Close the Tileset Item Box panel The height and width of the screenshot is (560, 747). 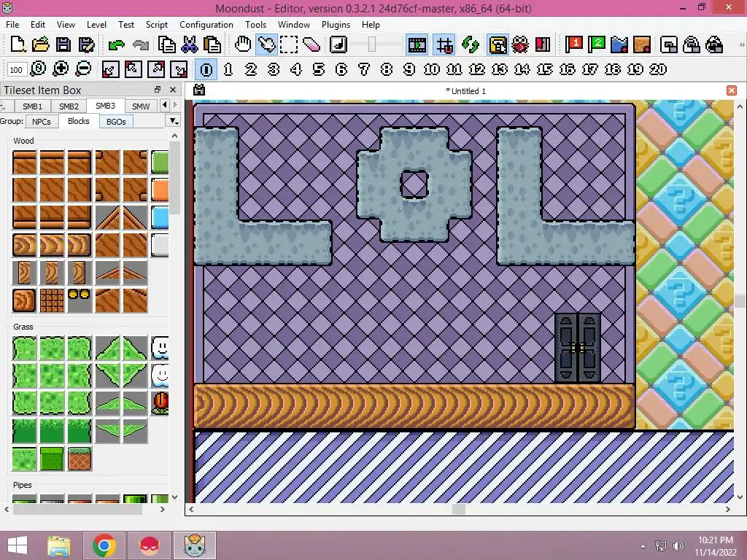pyautogui.click(x=173, y=90)
